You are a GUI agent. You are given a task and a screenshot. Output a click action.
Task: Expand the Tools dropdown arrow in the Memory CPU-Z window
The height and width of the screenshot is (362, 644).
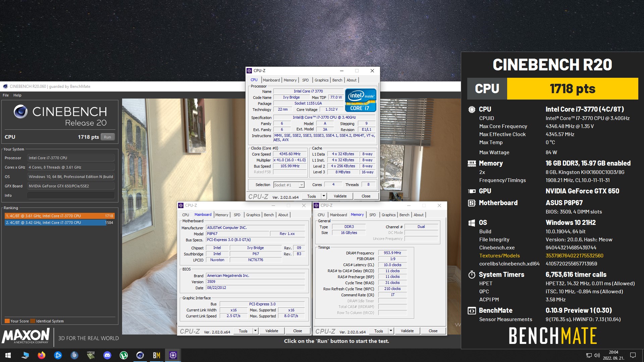click(x=391, y=331)
